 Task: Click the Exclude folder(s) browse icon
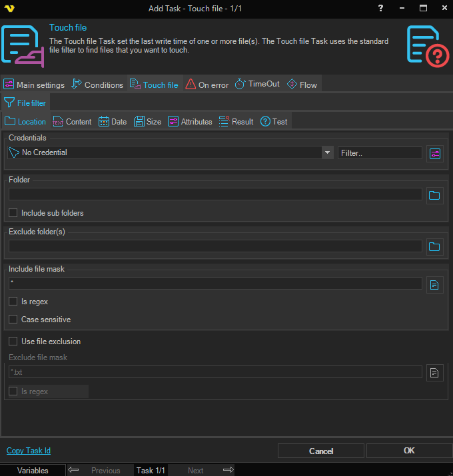click(x=435, y=246)
